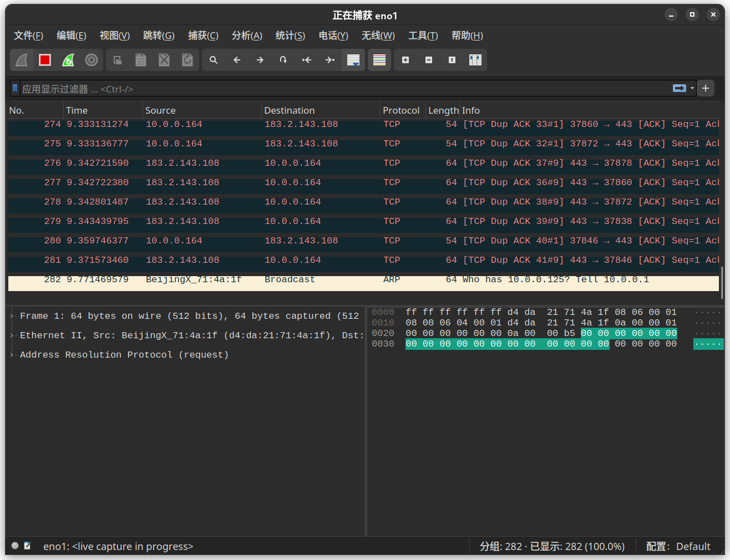The width and height of the screenshot is (730, 560).
Task: Zoom out the main window text
Action: [429, 60]
